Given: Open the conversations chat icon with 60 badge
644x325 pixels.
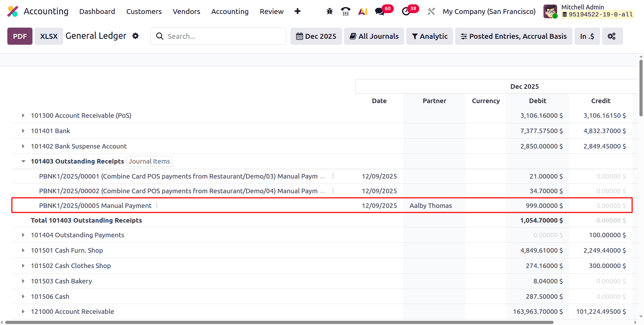Looking at the screenshot, I should click(x=380, y=12).
